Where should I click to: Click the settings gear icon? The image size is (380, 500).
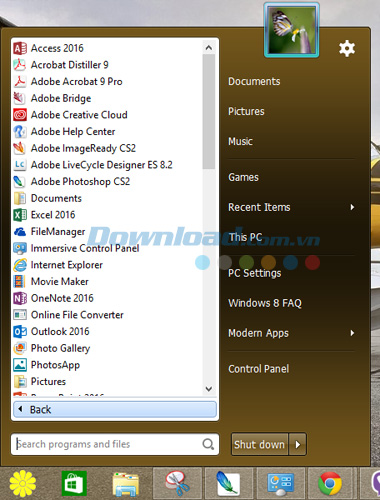[347, 49]
